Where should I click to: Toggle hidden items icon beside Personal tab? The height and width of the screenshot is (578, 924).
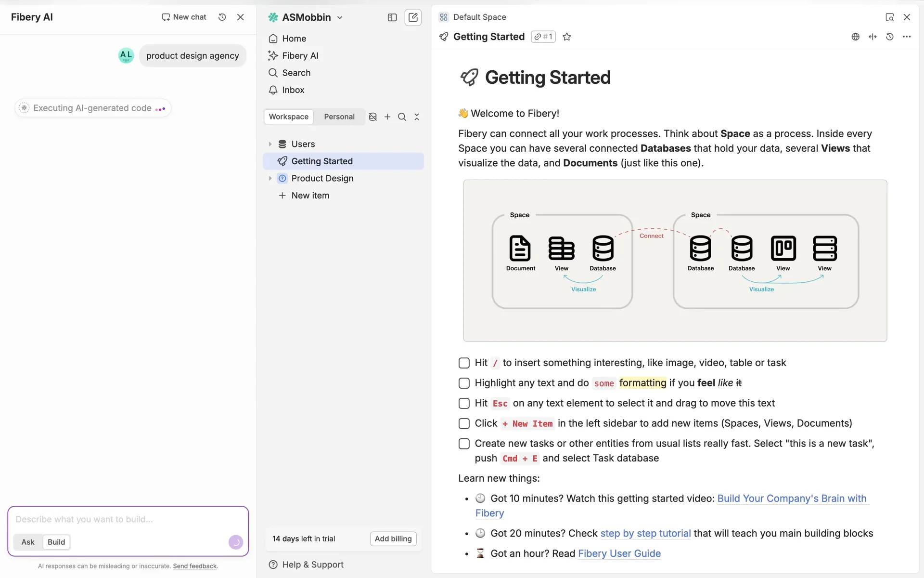click(372, 117)
